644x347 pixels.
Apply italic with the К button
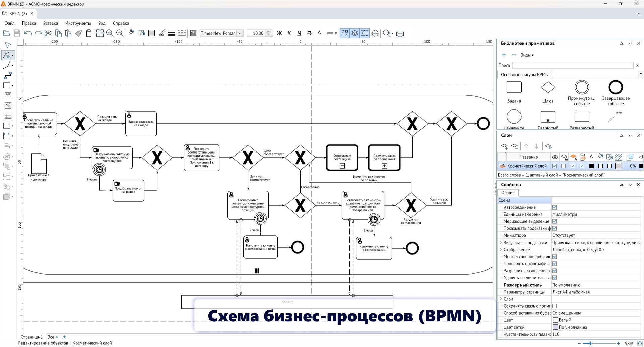tap(289, 33)
